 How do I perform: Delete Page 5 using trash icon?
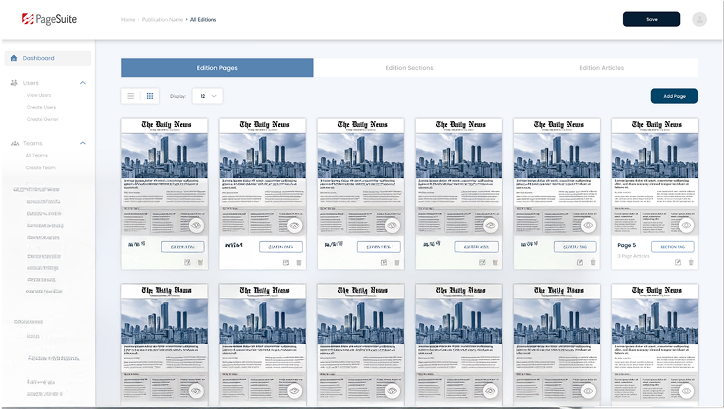[x=692, y=262]
